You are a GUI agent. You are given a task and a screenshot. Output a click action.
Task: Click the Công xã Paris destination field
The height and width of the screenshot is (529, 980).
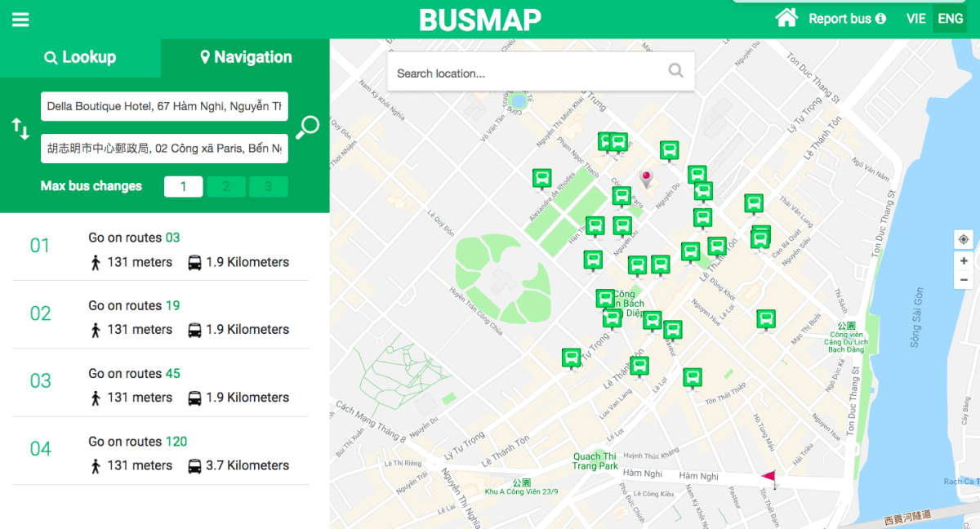point(164,149)
